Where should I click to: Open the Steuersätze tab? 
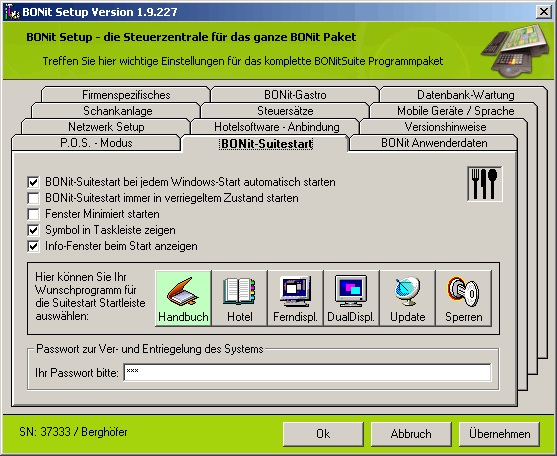(x=285, y=111)
